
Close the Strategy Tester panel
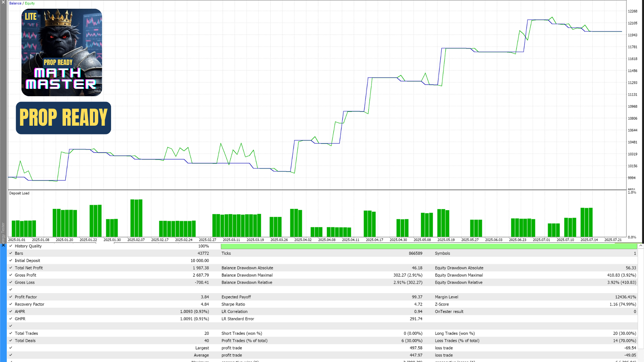3,245
